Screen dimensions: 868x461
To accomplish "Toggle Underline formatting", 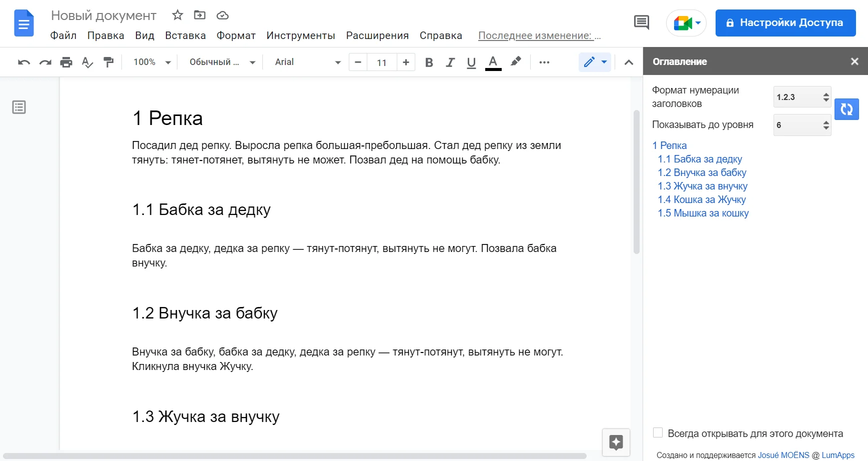I will (x=471, y=62).
